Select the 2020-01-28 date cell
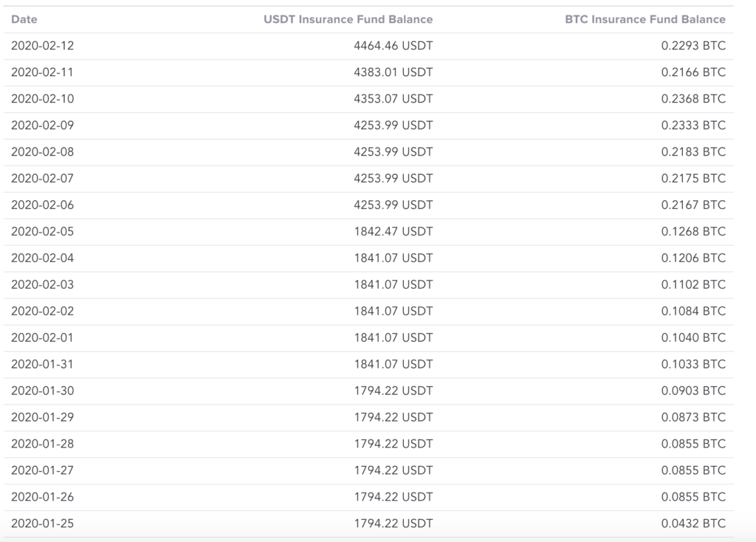 [x=42, y=444]
